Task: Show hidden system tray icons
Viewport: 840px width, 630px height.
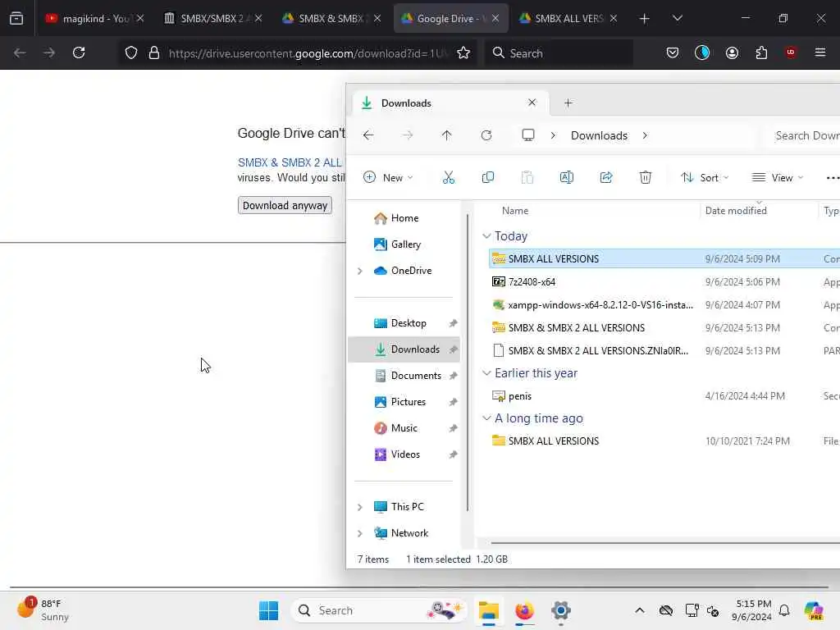Action: (x=640, y=610)
